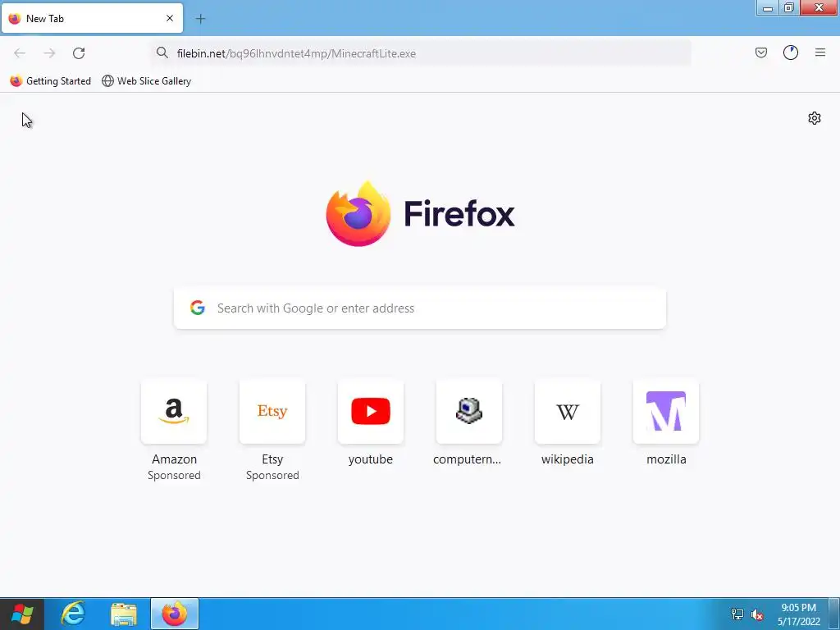Open the Save to Pocket button

761,52
